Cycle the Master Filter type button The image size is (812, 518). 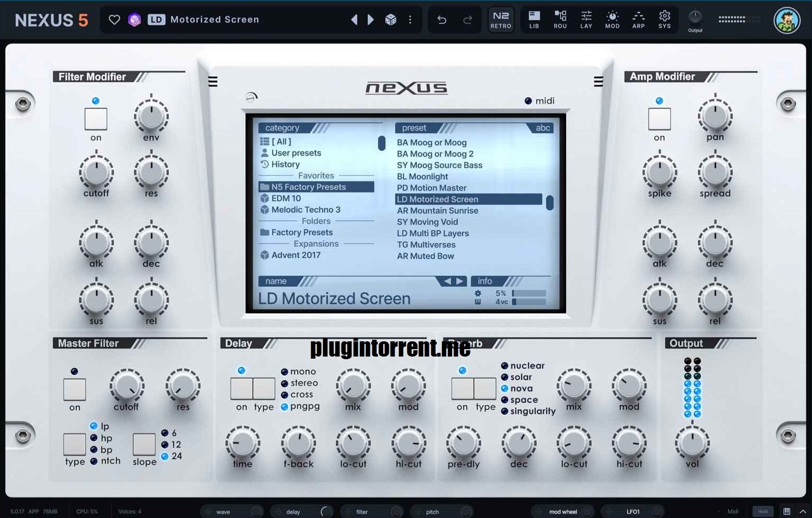click(75, 444)
